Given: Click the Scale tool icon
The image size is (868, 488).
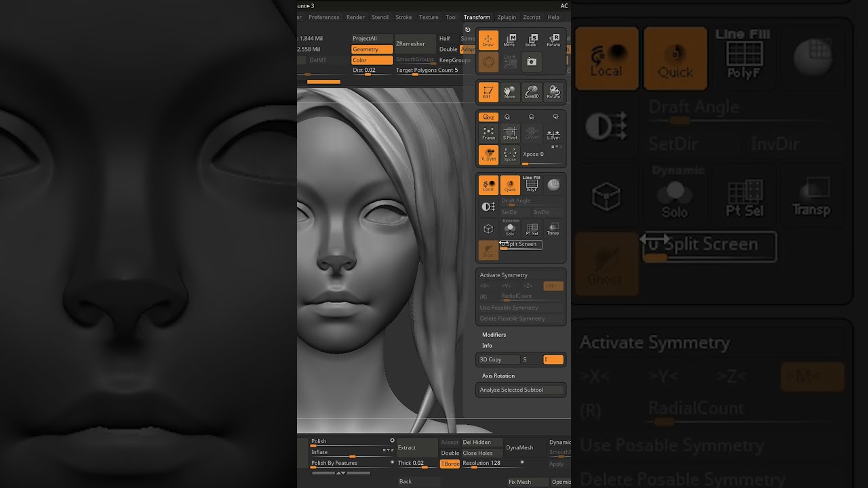Looking at the screenshot, I should click(532, 41).
